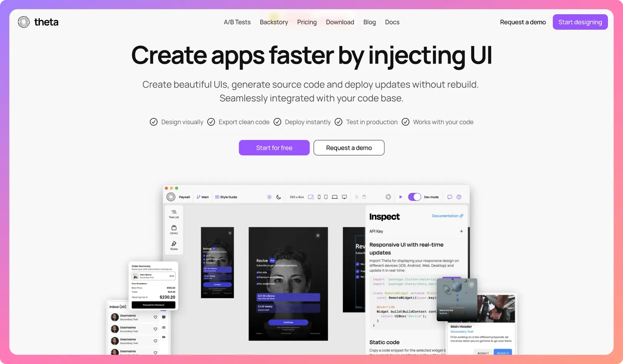Toggle heart on the planet card

[x=471, y=285]
